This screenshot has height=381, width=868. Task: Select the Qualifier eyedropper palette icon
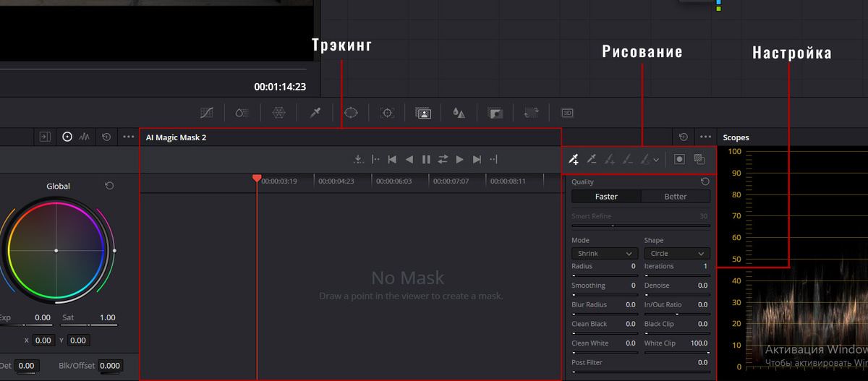[x=315, y=113]
